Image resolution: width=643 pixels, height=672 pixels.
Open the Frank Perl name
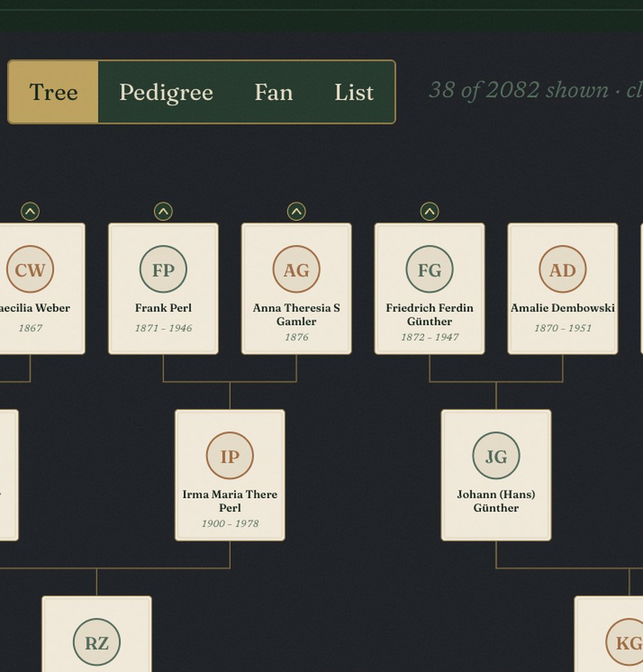(x=163, y=308)
